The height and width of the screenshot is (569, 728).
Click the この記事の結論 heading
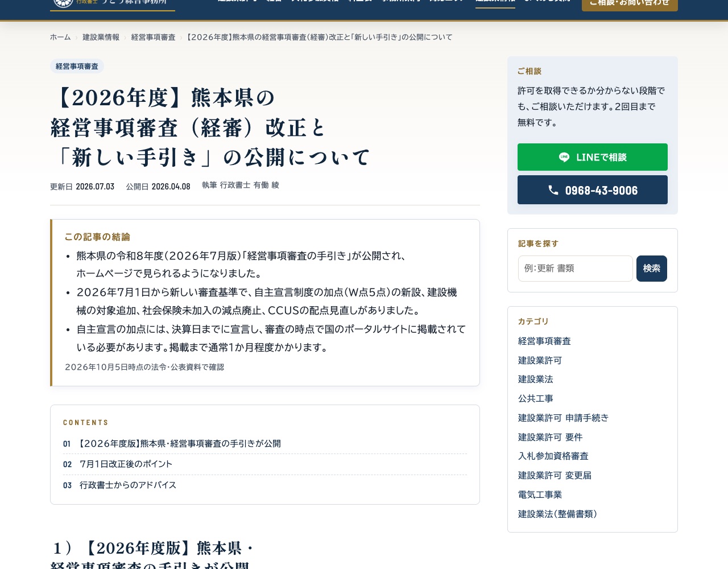click(97, 237)
